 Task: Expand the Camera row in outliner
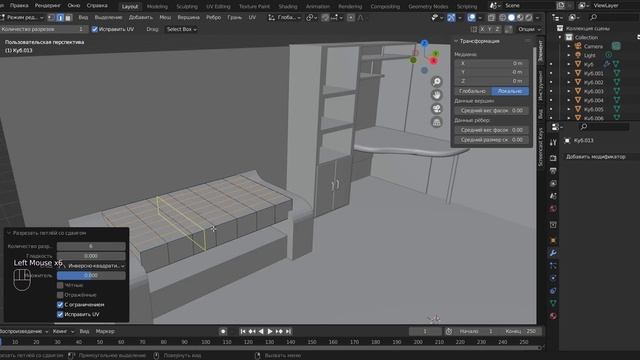[x=569, y=46]
